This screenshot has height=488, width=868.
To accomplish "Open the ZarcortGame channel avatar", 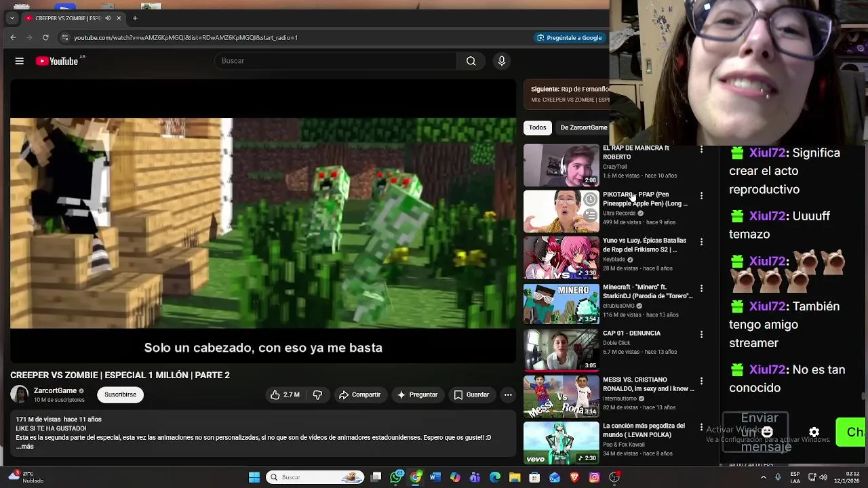I will pyautogui.click(x=20, y=394).
